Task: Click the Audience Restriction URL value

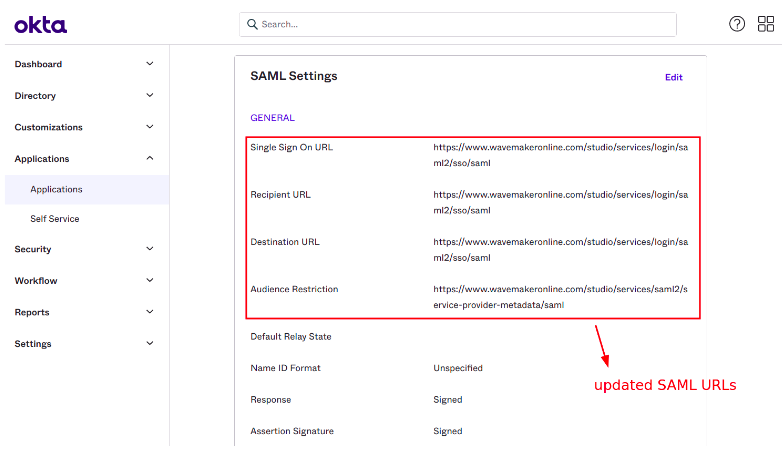Action: point(560,296)
